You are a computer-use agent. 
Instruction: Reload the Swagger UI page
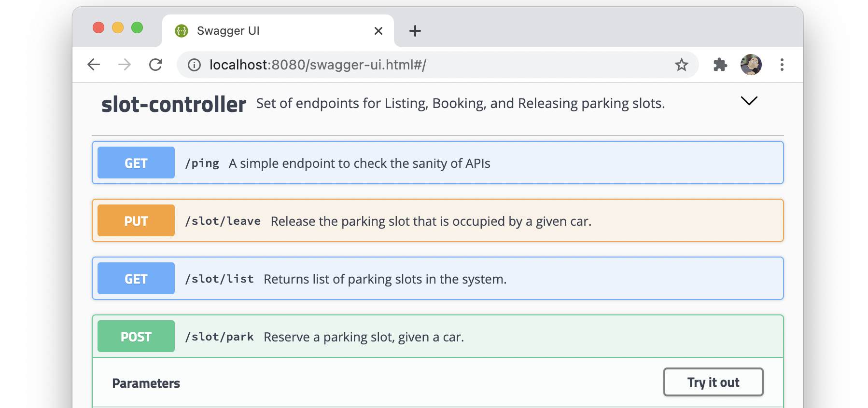pos(155,65)
